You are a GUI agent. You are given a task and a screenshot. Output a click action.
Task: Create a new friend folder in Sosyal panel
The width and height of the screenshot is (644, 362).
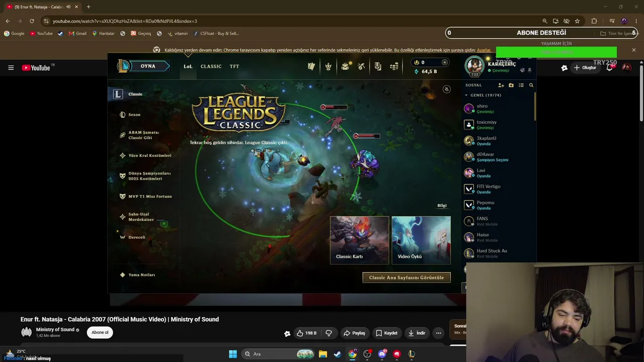click(511, 85)
